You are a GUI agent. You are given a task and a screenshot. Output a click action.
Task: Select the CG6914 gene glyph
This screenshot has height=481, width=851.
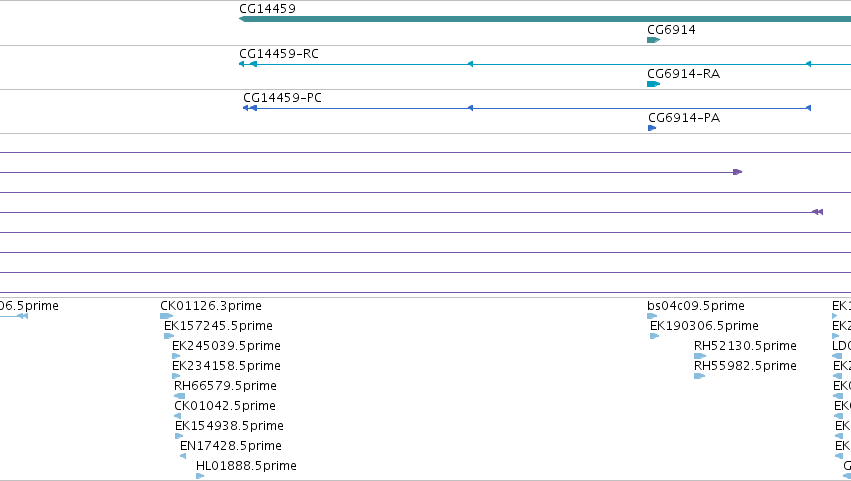click(x=653, y=40)
